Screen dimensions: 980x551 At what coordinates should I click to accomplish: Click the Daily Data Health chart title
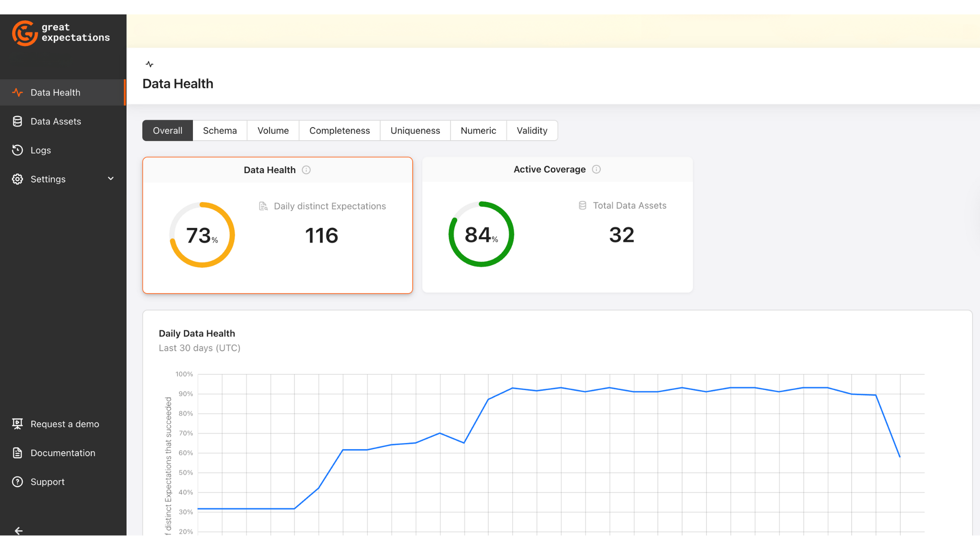click(x=197, y=333)
